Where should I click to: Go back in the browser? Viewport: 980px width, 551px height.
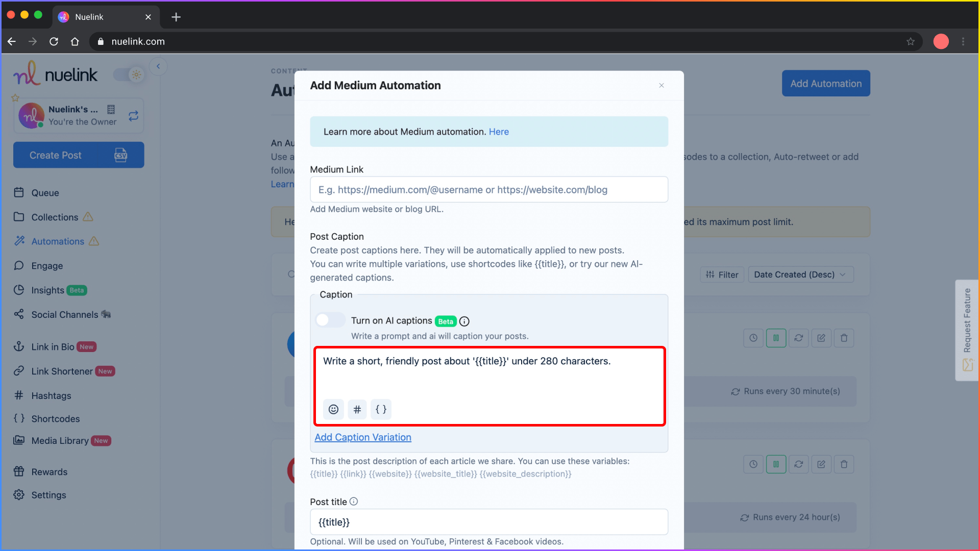(x=12, y=41)
